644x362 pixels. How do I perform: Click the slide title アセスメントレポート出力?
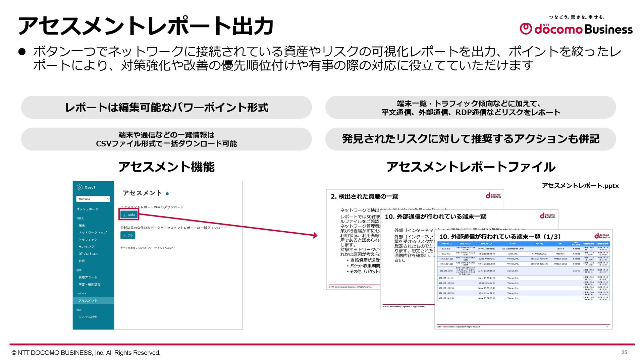(146, 26)
